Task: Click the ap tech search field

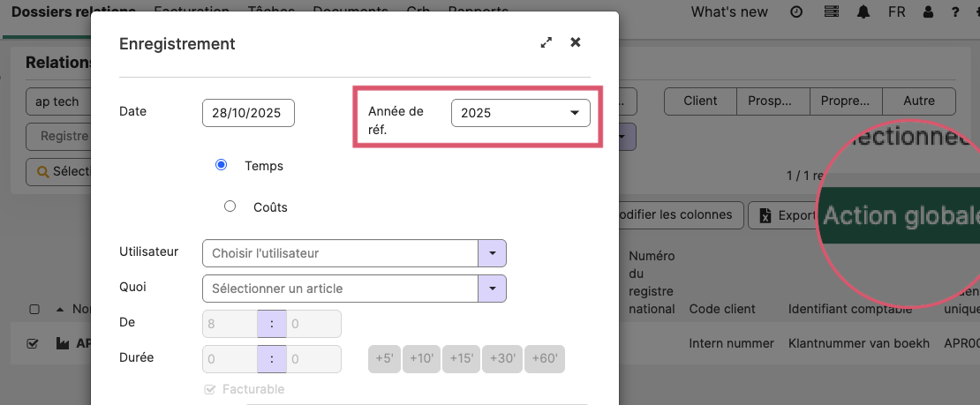Action: point(57,101)
